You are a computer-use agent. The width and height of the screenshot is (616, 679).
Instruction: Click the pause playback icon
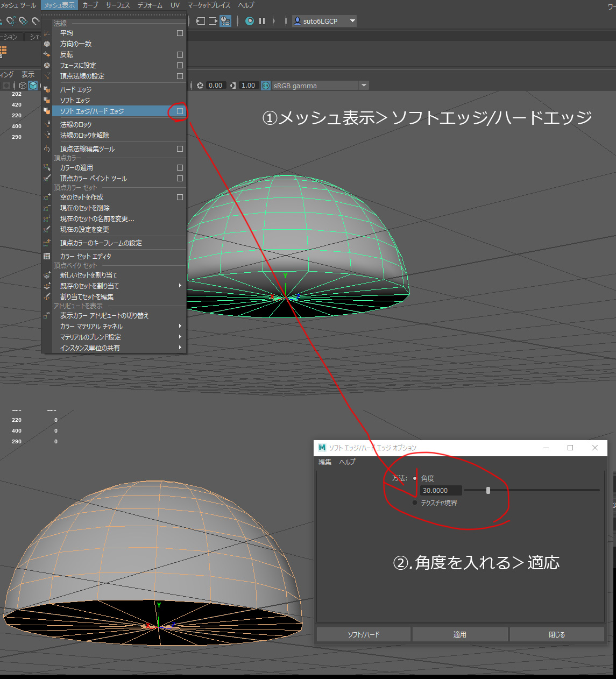261,21
